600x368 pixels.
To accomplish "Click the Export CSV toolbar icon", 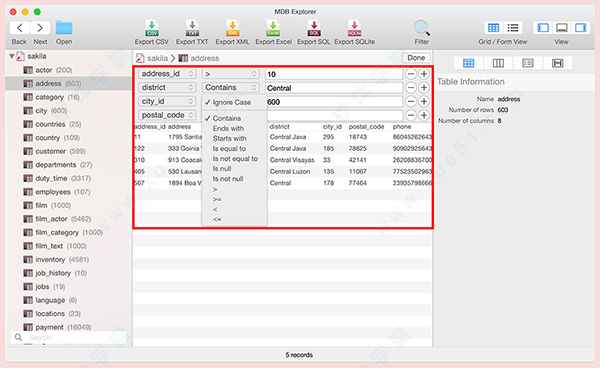I will [x=152, y=28].
